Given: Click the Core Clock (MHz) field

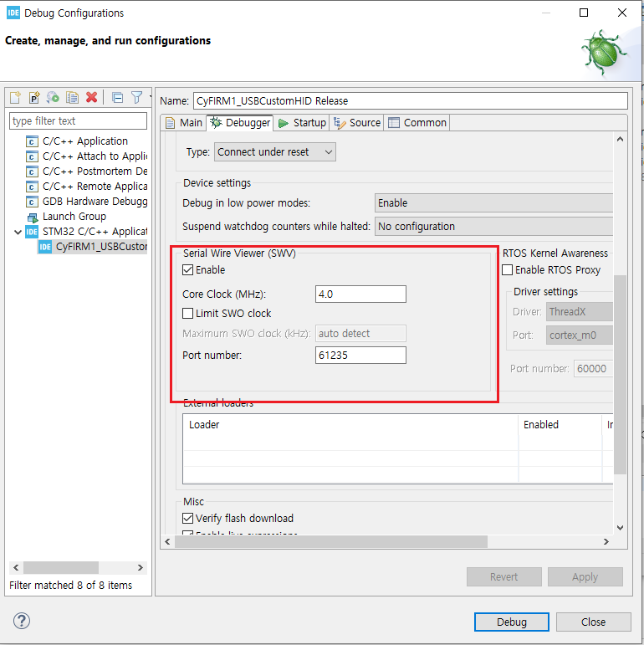Looking at the screenshot, I should (360, 294).
